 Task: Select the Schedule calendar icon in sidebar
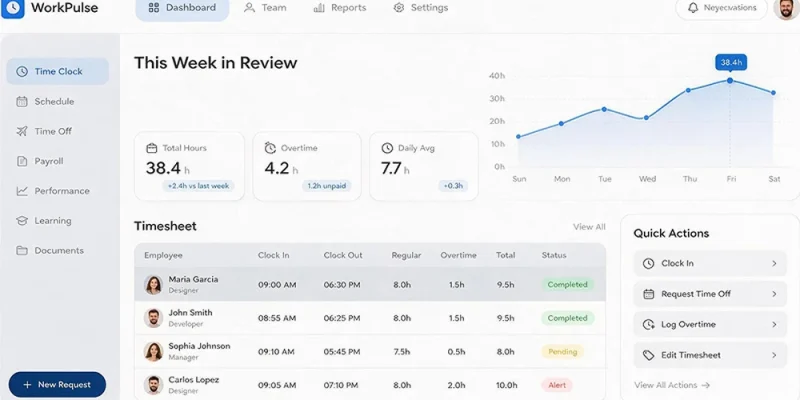pos(21,102)
